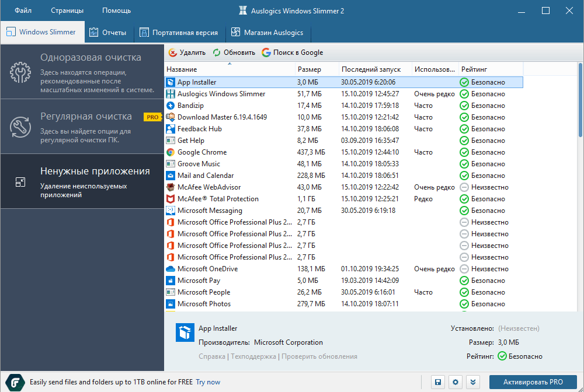Click Поиск в Google toolbar label
Screen dimensions: 584x392
click(298, 52)
